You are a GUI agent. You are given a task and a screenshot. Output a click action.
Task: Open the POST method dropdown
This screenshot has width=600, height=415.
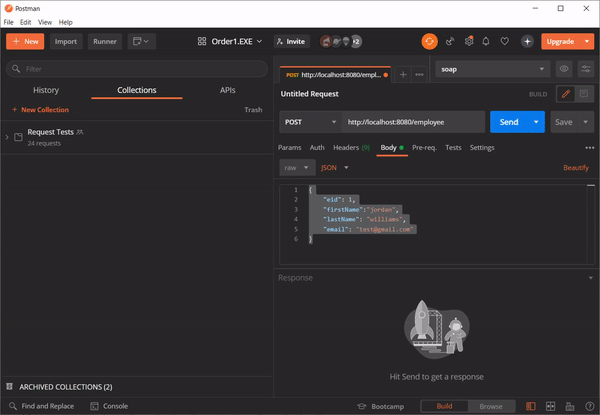[x=310, y=122]
